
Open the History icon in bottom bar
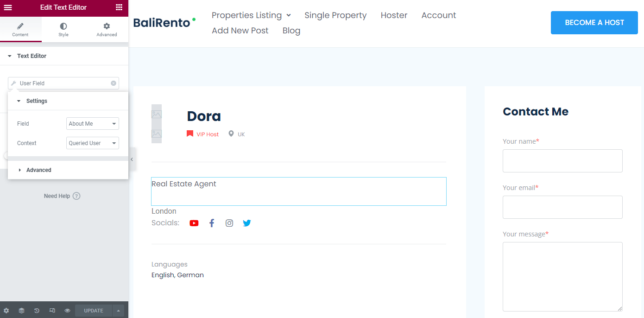(37, 311)
